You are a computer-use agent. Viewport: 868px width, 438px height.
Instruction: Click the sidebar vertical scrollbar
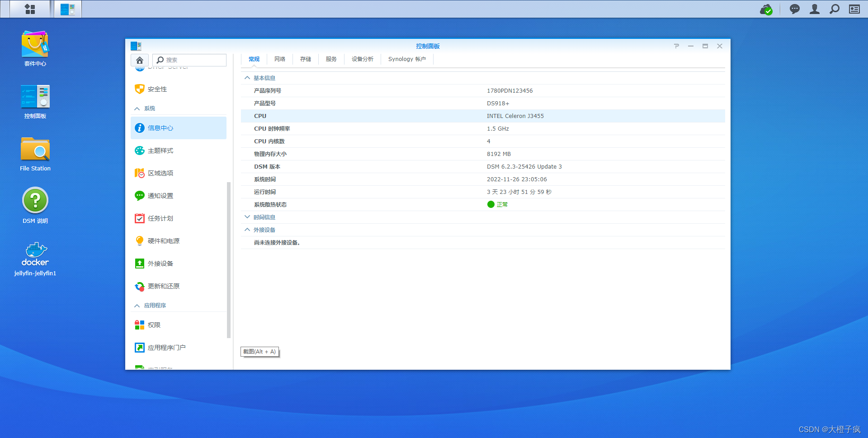pos(229,260)
